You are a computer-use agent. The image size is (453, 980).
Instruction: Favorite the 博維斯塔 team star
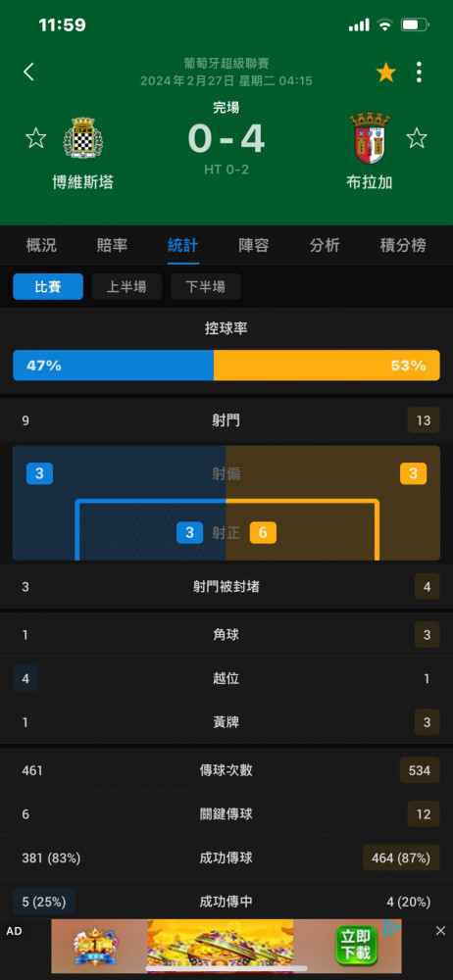pyautogui.click(x=35, y=137)
